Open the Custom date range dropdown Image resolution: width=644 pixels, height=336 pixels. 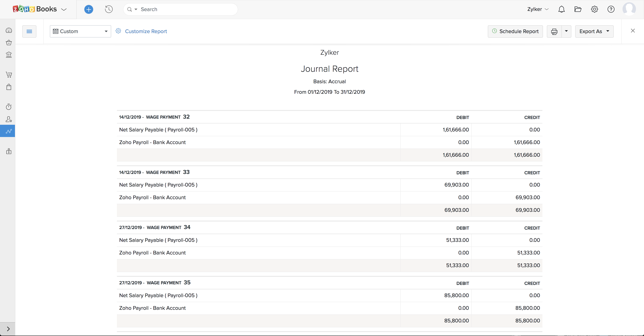tap(80, 31)
